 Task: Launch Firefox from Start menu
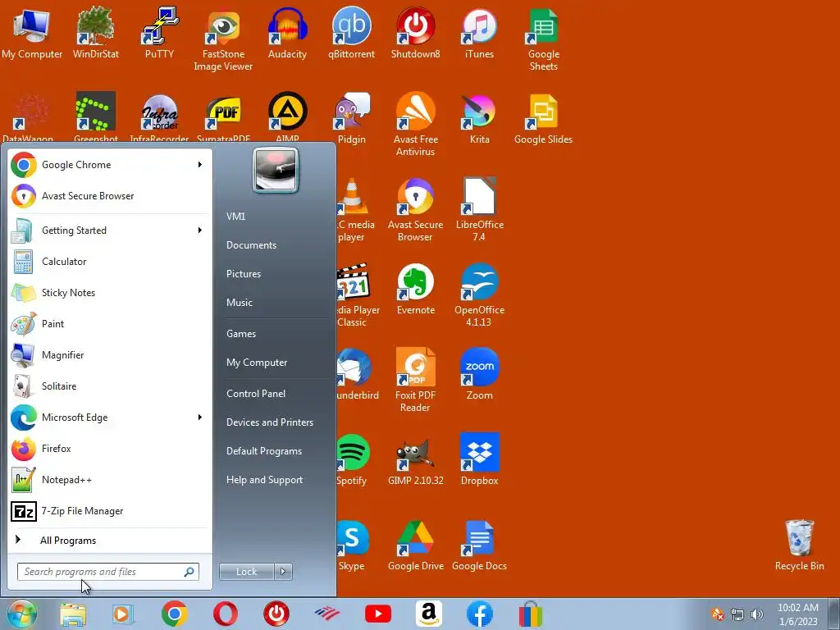(109, 449)
